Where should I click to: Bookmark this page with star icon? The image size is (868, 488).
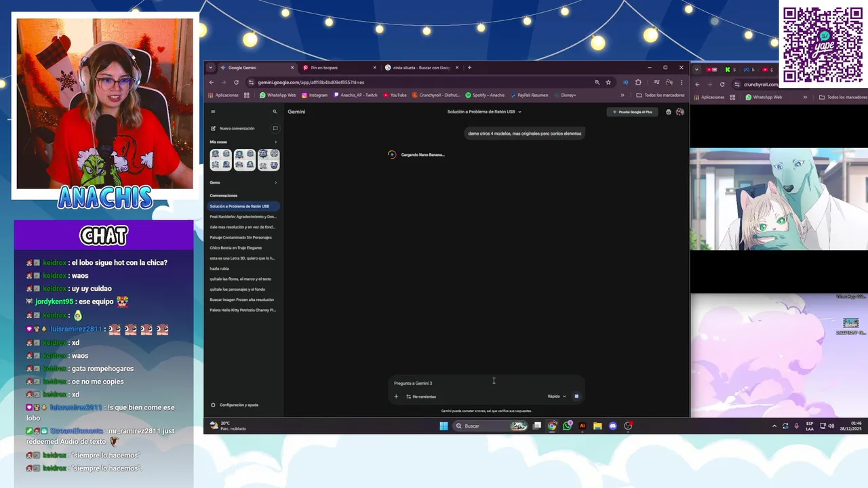click(608, 83)
